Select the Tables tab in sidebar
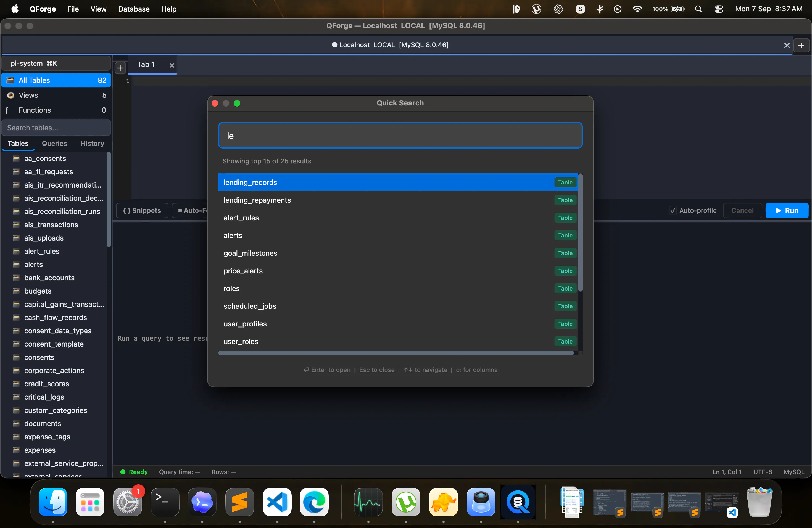Image resolution: width=812 pixels, height=528 pixels. (18, 143)
